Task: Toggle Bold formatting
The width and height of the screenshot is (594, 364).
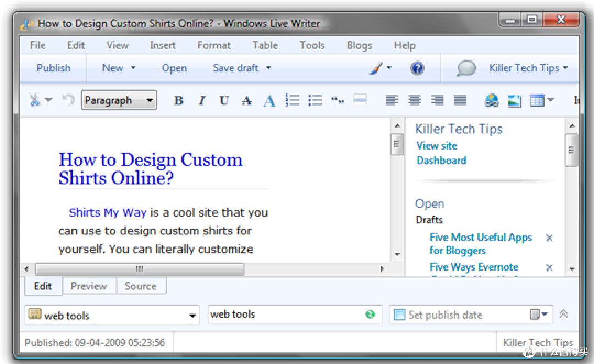Action: [x=178, y=101]
